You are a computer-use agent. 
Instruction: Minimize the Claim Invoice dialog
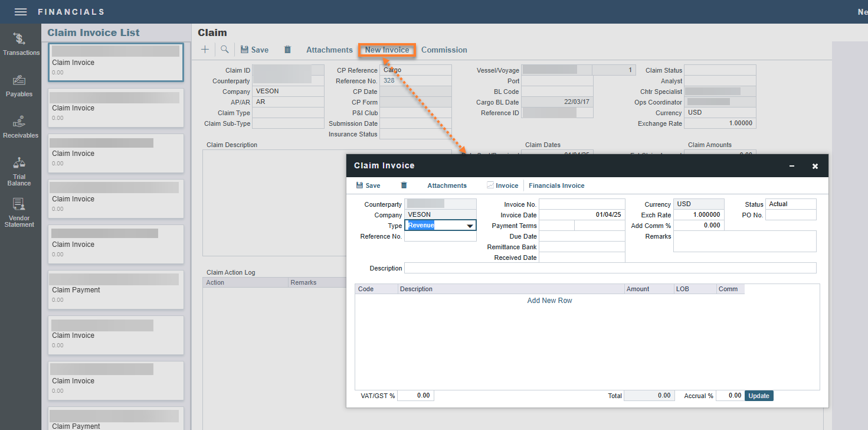click(792, 167)
